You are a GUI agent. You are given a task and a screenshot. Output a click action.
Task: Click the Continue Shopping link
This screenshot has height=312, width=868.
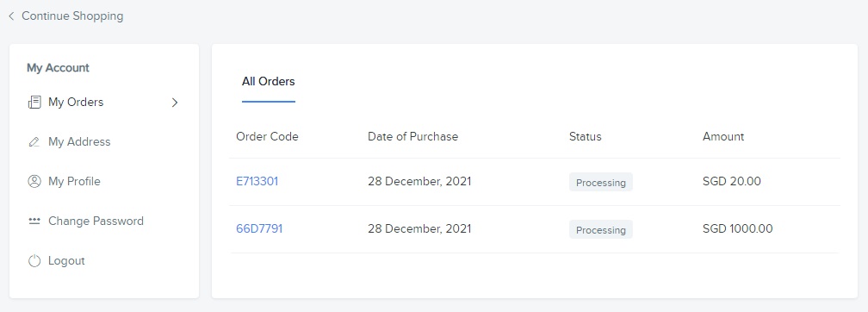(x=72, y=16)
